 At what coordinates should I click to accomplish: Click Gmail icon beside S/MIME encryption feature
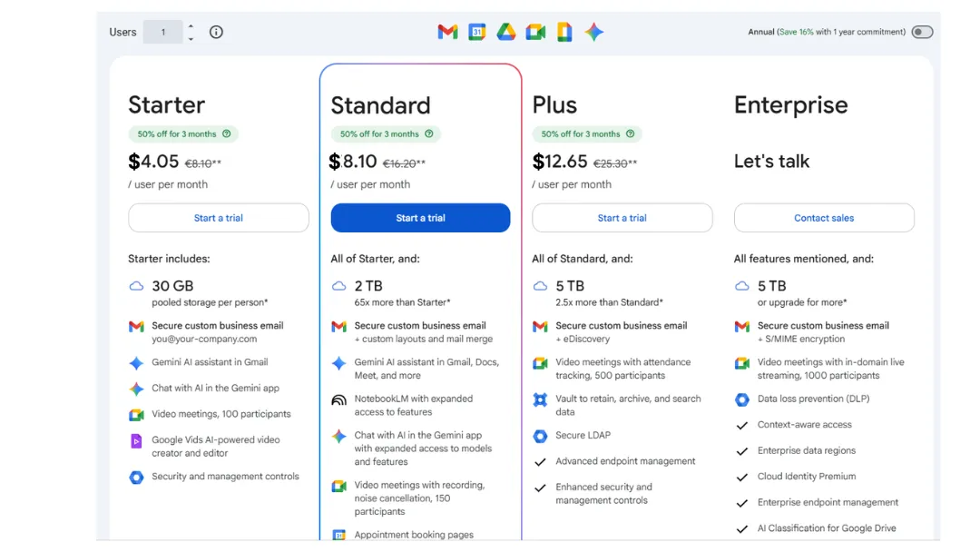coord(742,326)
